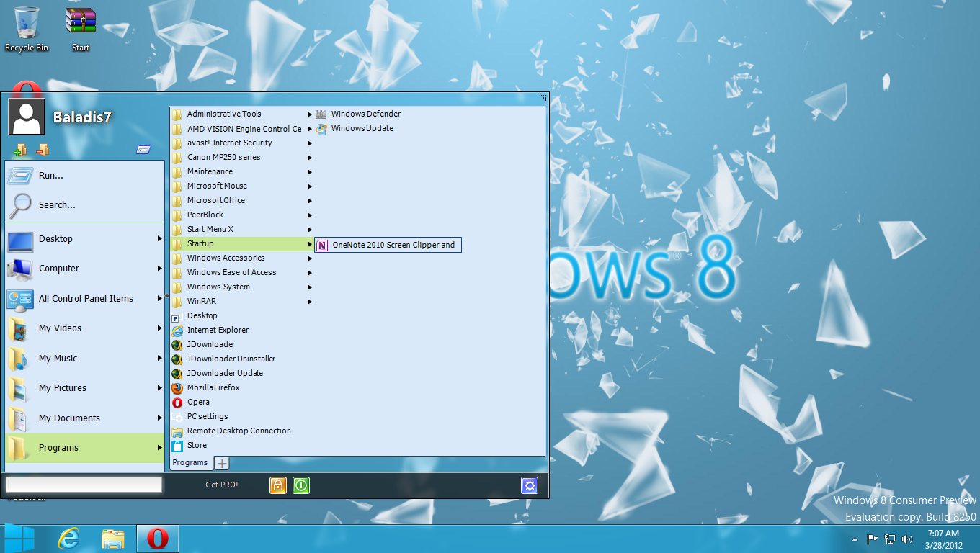Open the Maintenance folder

242,171
